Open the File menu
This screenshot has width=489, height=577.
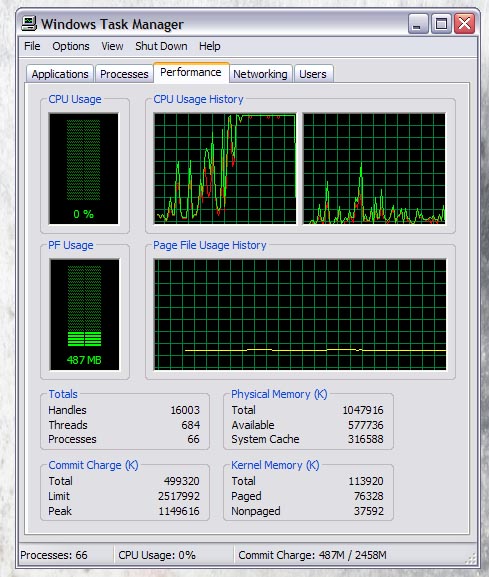point(32,46)
